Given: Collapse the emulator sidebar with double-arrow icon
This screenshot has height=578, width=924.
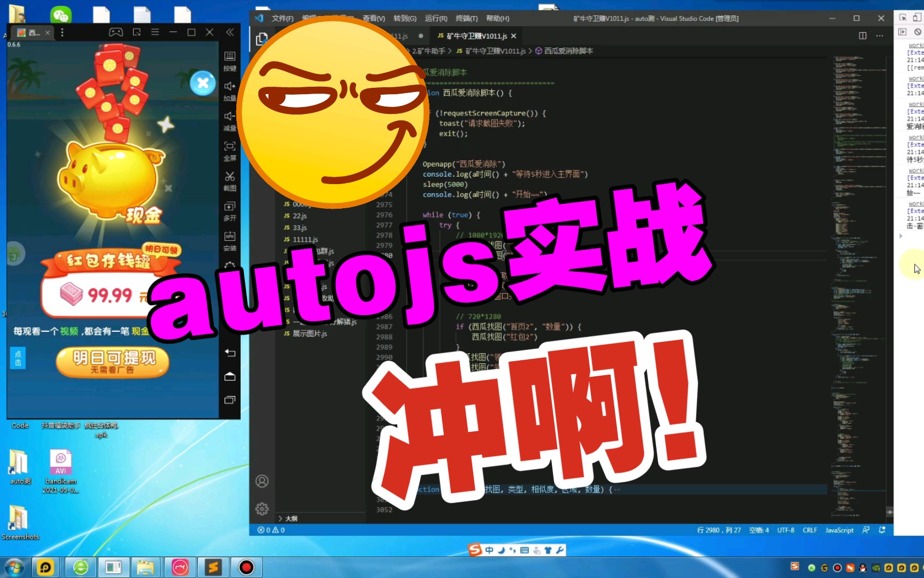Looking at the screenshot, I should pos(230,32).
